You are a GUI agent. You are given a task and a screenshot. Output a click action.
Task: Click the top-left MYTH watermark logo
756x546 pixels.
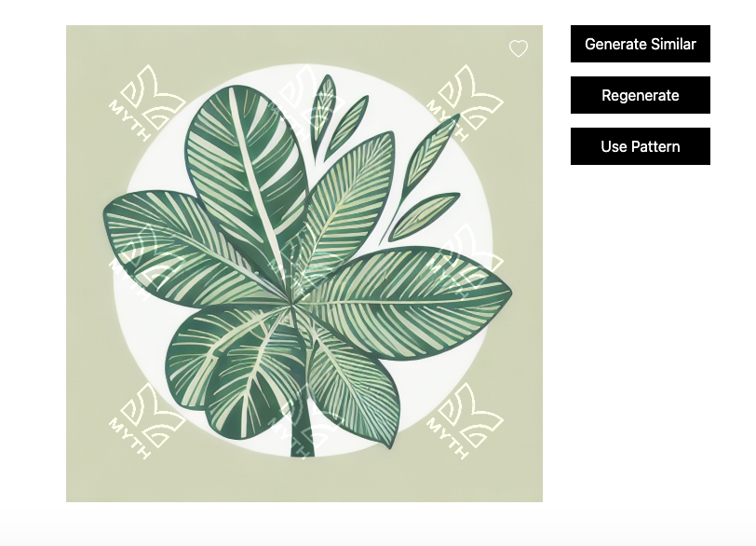tap(147, 102)
